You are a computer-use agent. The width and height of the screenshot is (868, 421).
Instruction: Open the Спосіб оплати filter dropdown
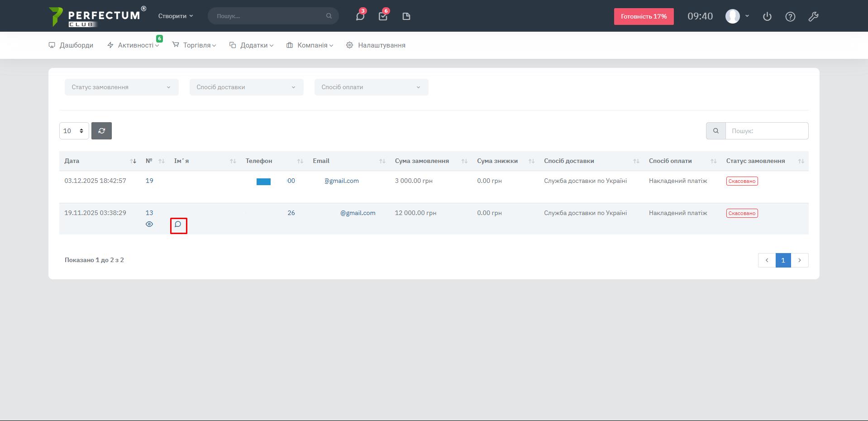[371, 87]
